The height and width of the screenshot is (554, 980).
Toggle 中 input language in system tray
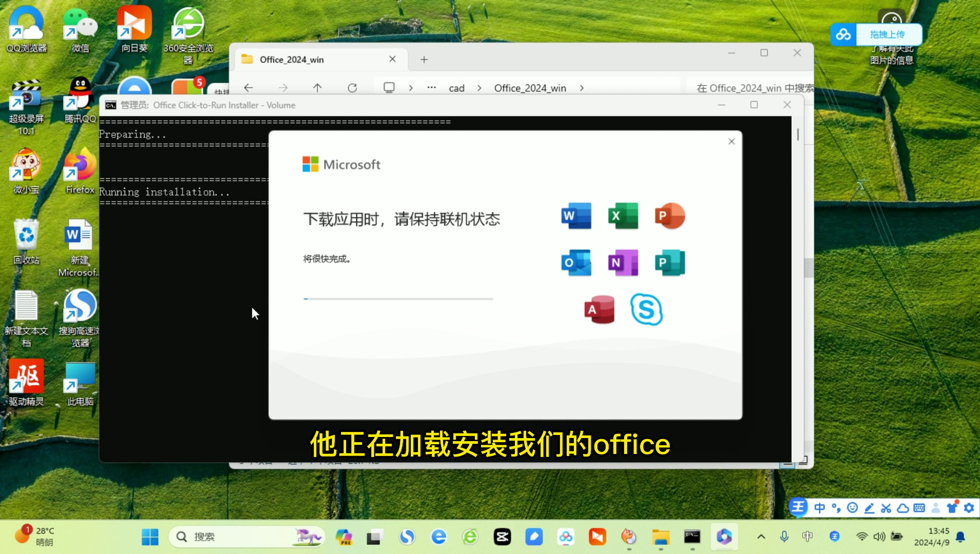(x=808, y=537)
